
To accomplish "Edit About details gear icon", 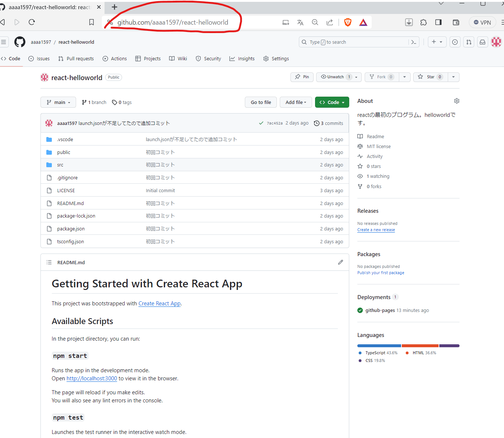I will pos(457,101).
